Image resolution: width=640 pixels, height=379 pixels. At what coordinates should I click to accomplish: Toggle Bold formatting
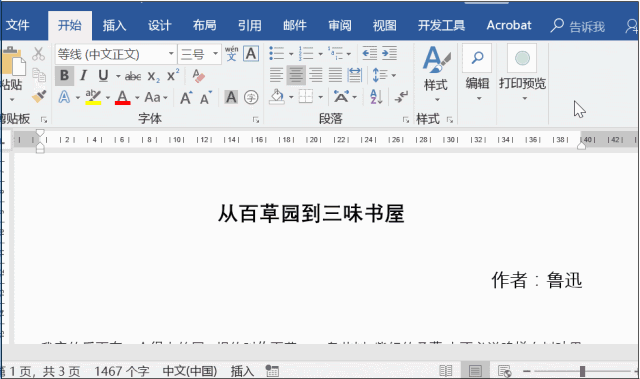[x=64, y=75]
